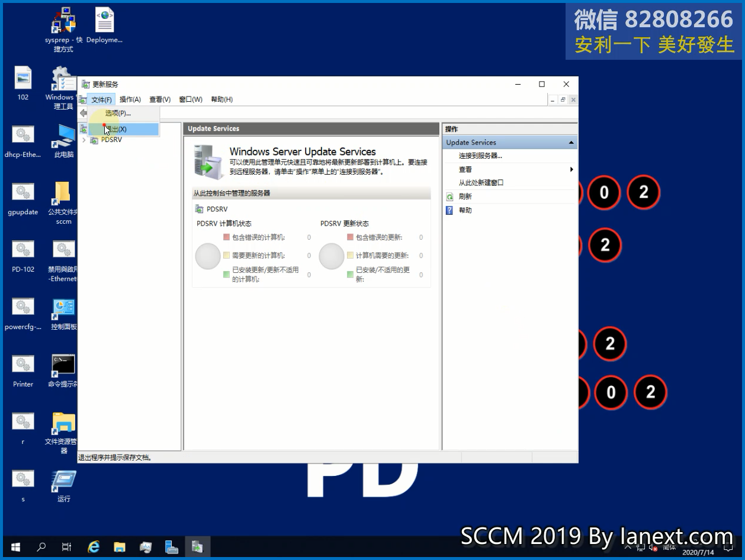
Task: Click the PDSRV 计算机状态 pie chart
Action: pyautogui.click(x=208, y=256)
